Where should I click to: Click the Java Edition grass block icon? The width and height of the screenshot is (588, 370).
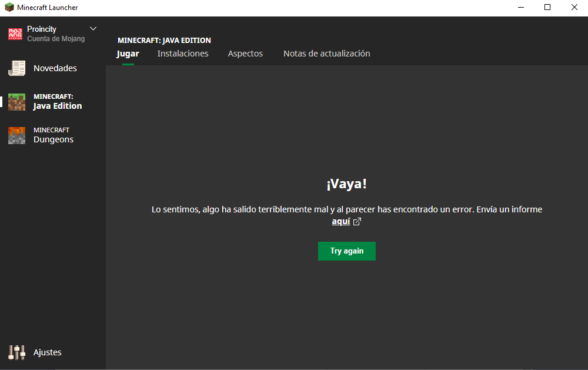pyautogui.click(x=17, y=102)
